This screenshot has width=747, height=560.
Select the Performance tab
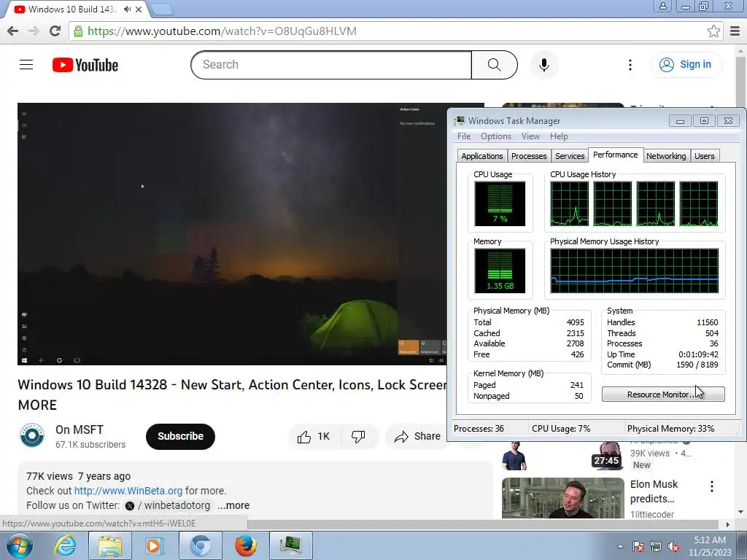point(615,155)
